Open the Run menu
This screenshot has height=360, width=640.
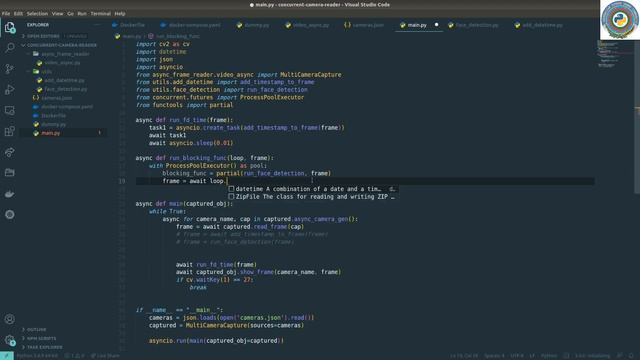pos(82,13)
